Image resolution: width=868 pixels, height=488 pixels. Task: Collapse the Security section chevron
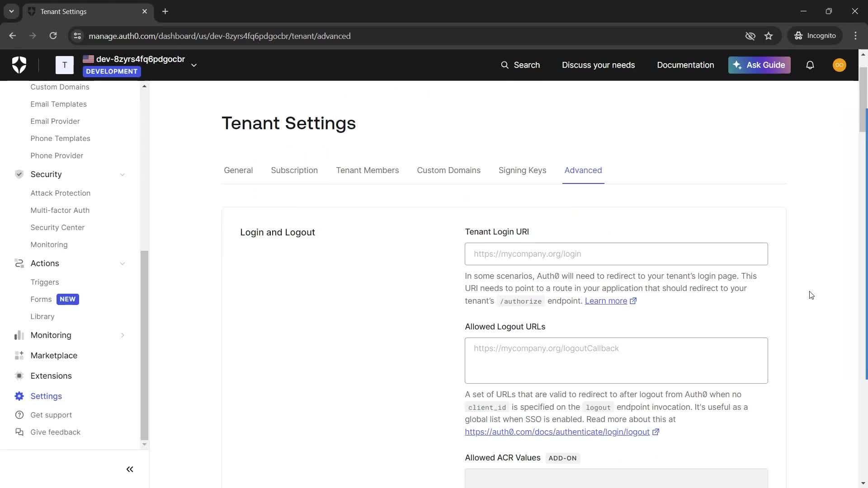(122, 174)
